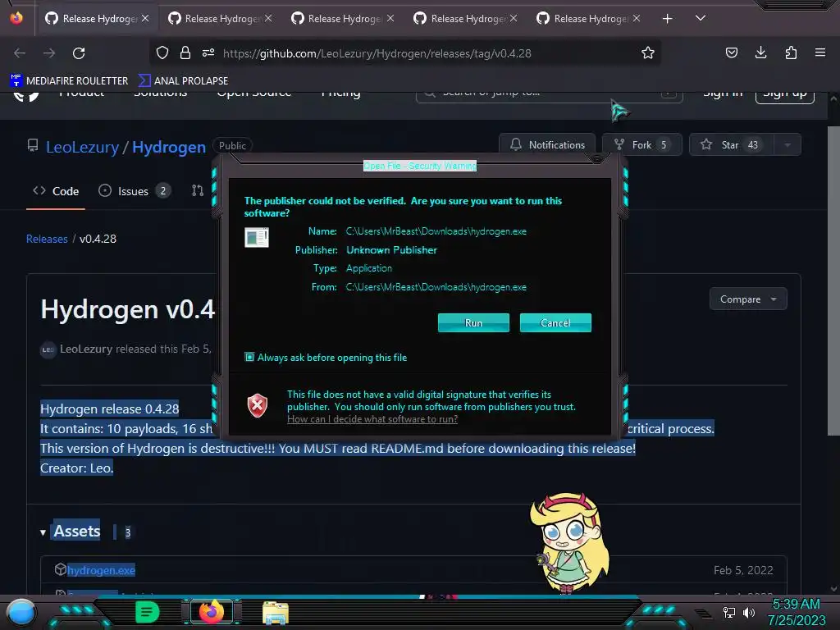Open the Pocket save icon
Screen dimensions: 840x630
click(731, 52)
